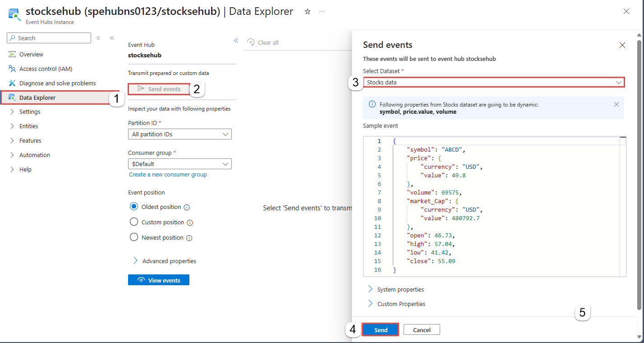
Task: Dismiss the dynamic properties info banner
Action: tap(616, 104)
